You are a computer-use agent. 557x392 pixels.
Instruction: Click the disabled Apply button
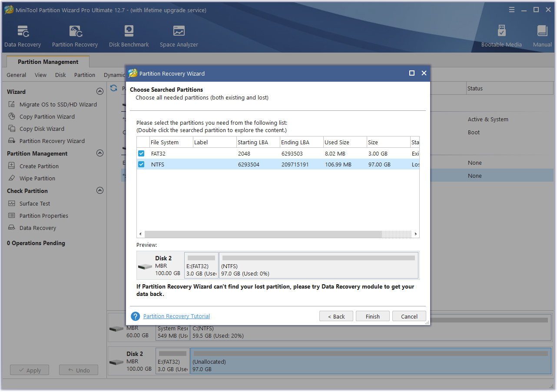[x=30, y=370]
